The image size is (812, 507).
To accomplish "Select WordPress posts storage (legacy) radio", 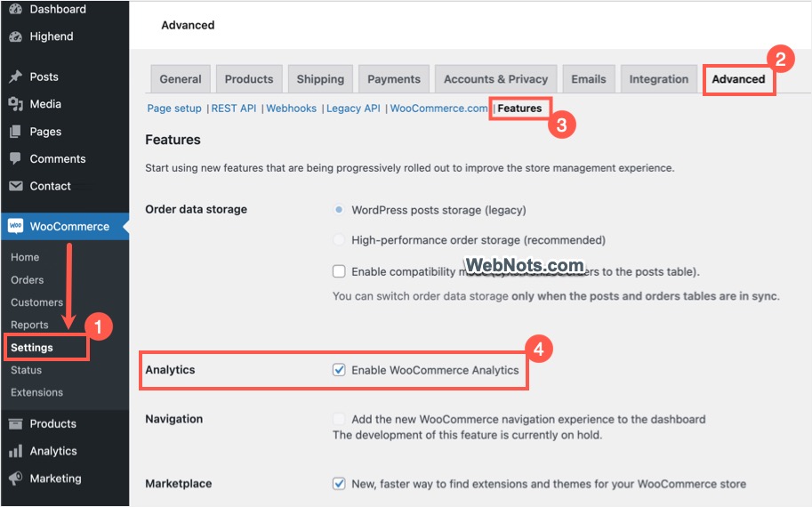I will pyautogui.click(x=339, y=210).
